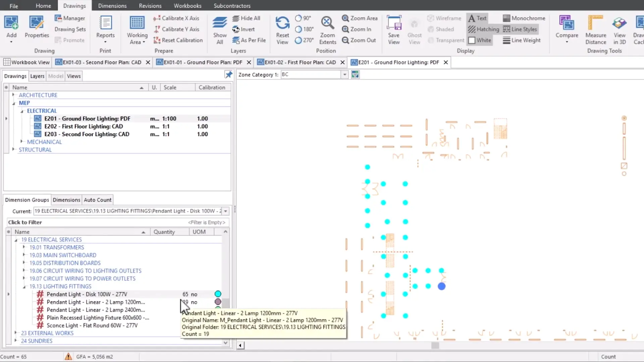The width and height of the screenshot is (644, 362).
Task: Click the Zoom Extents icon
Action: tap(327, 23)
